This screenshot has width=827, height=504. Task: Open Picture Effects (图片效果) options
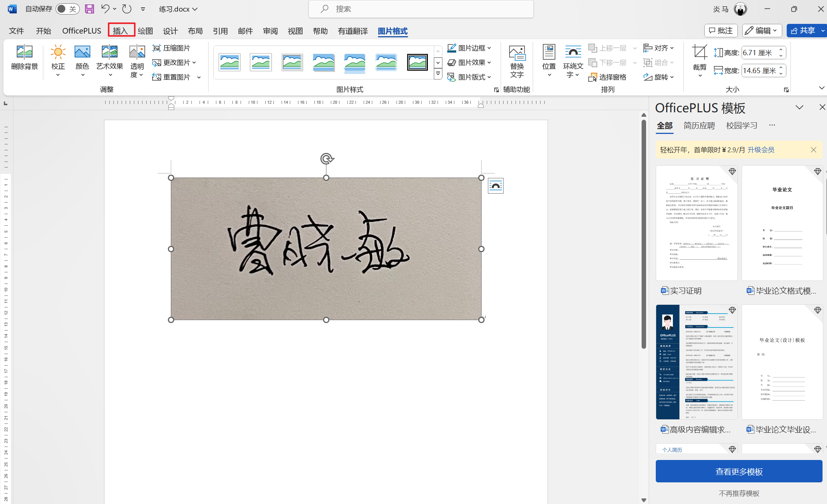tap(469, 63)
